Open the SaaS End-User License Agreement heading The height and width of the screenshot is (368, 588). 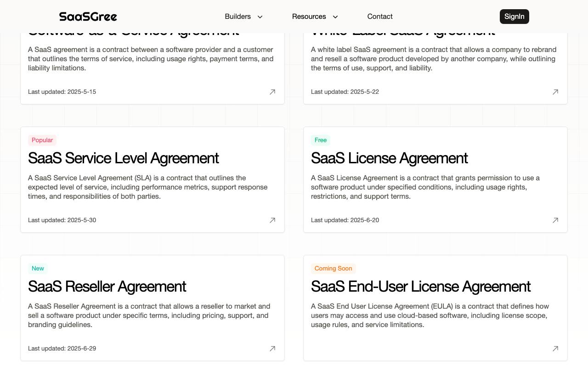click(421, 287)
